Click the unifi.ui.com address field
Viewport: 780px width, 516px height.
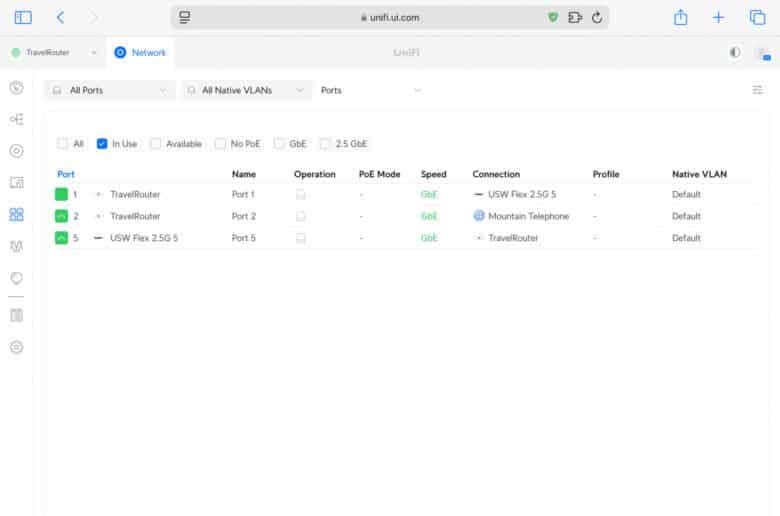click(x=390, y=17)
